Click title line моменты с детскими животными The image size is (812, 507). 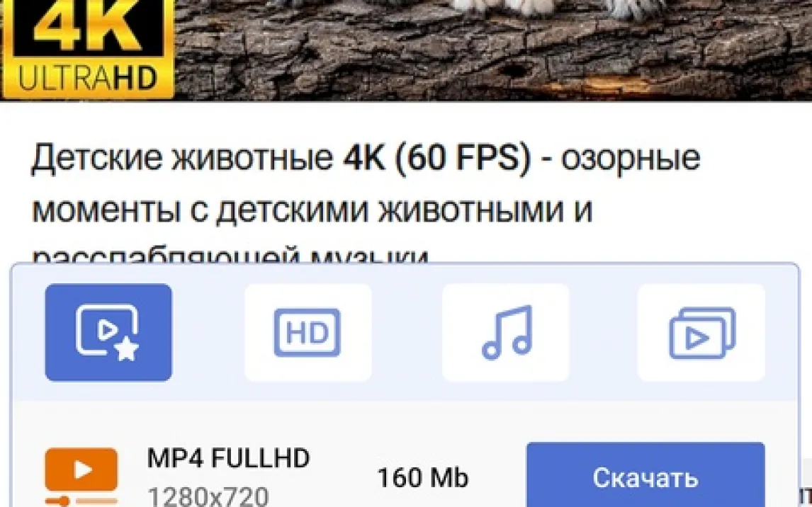pos(312,210)
